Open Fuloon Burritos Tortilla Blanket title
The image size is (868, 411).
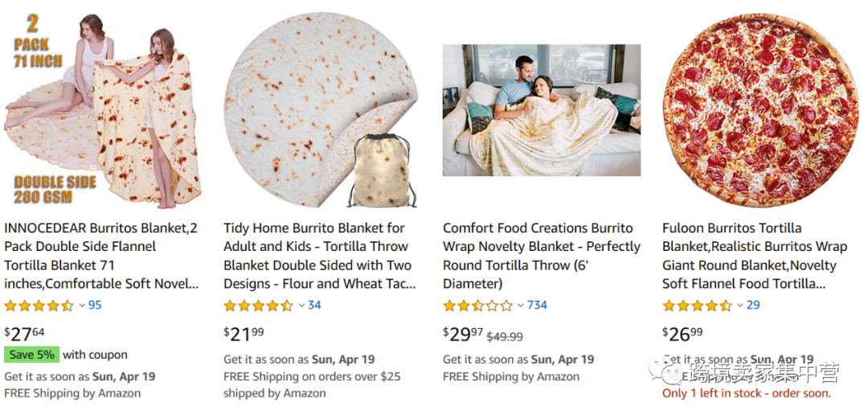coord(754,256)
